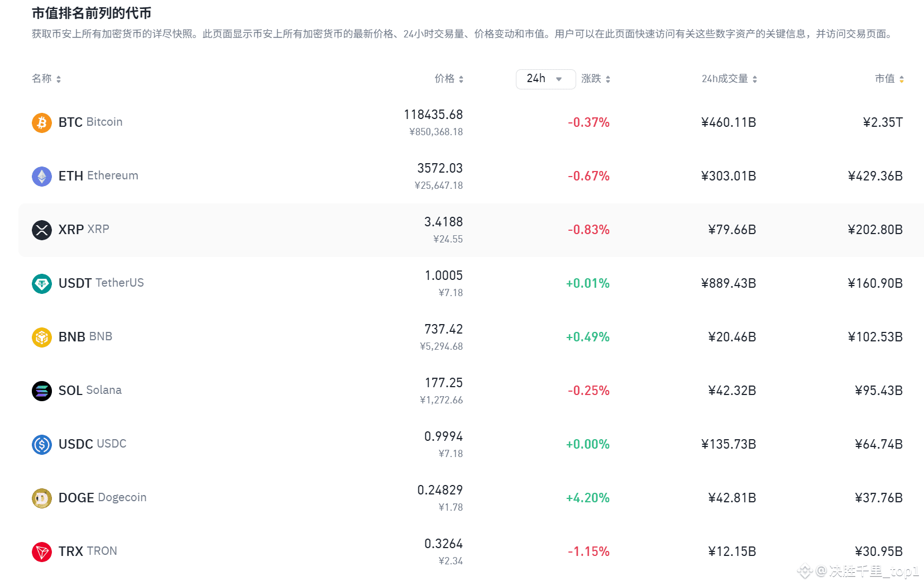Open the ETH Ethereum row link
Image resolution: width=924 pixels, height=585 pixels.
coord(471,176)
